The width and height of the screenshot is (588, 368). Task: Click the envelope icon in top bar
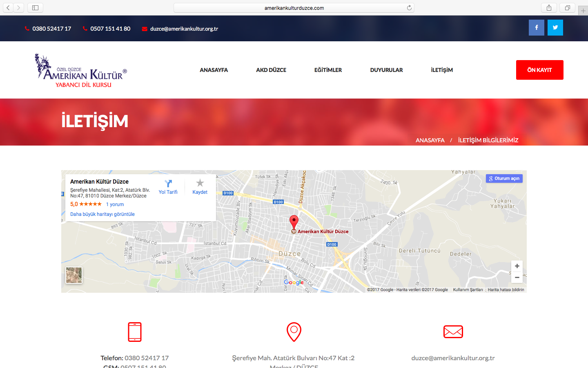click(145, 29)
